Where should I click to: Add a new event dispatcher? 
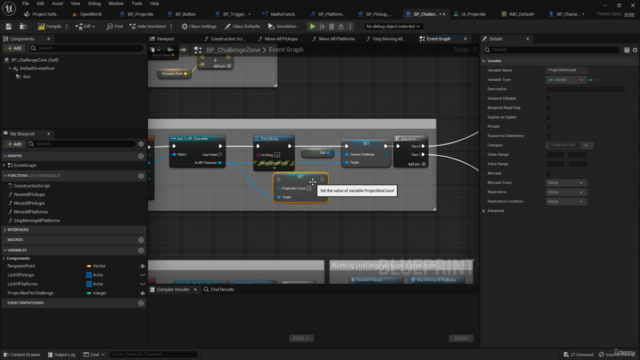(141, 303)
